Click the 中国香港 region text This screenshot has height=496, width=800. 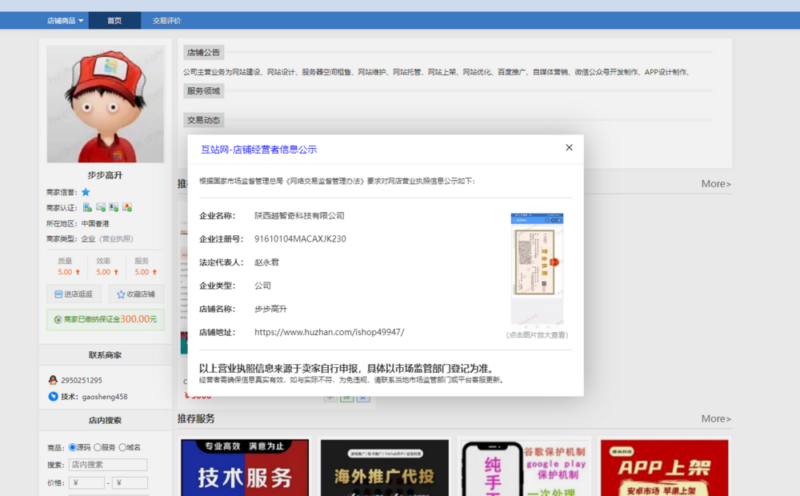click(95, 224)
